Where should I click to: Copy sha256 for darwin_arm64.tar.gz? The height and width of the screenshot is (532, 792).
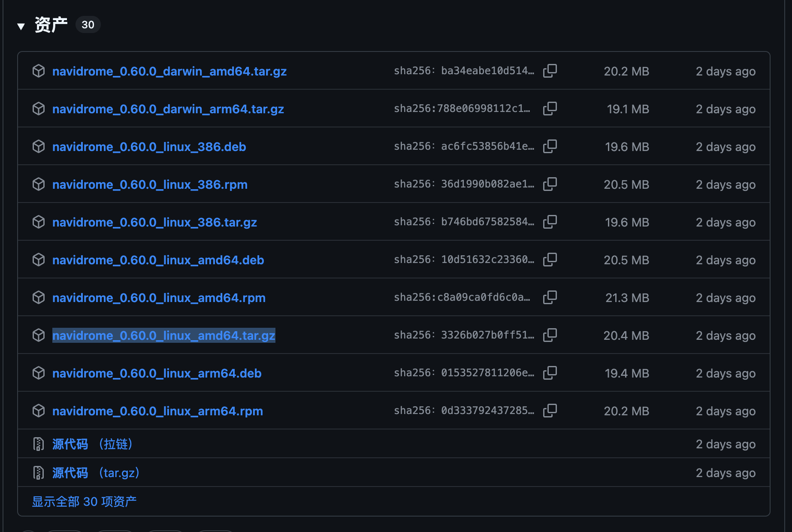(x=550, y=109)
